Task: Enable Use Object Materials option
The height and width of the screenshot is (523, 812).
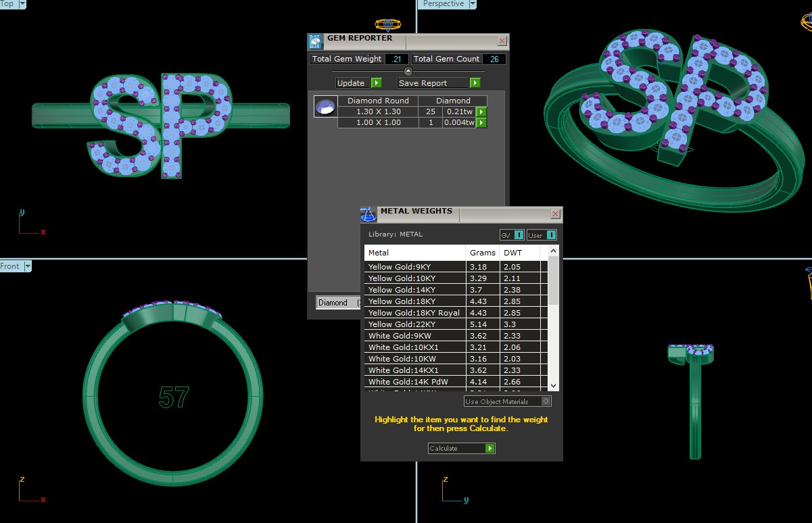Action: pyautogui.click(x=546, y=401)
